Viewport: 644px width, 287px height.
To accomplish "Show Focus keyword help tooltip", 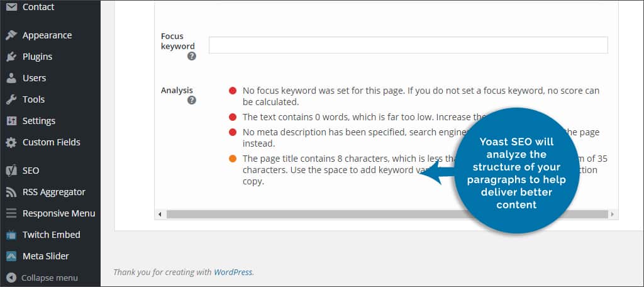I will 191,57.
